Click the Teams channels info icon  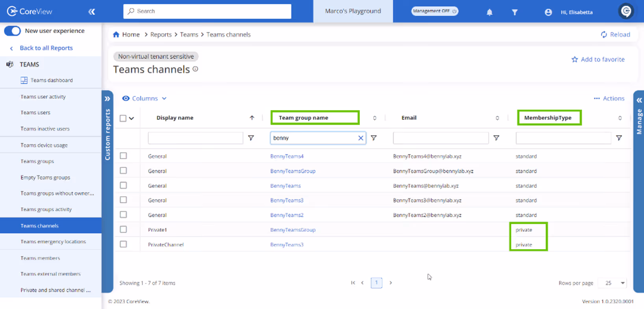(x=195, y=69)
